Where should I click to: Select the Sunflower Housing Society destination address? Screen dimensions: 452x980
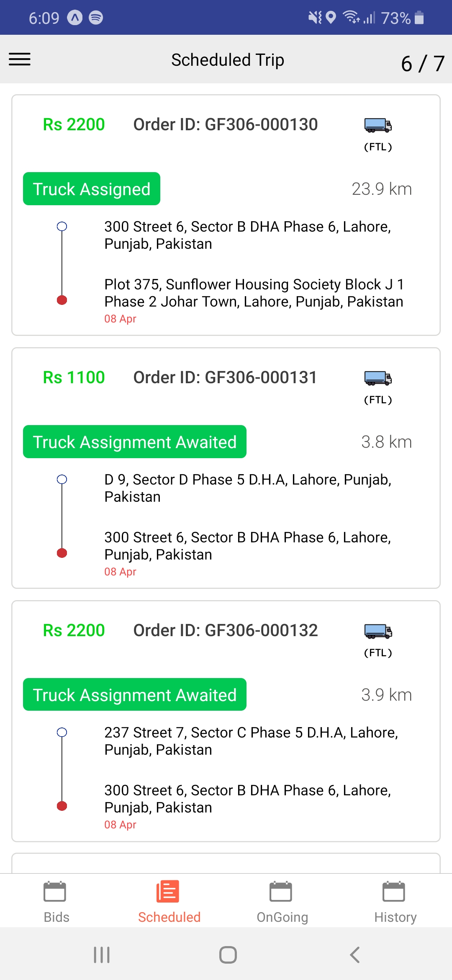254,293
